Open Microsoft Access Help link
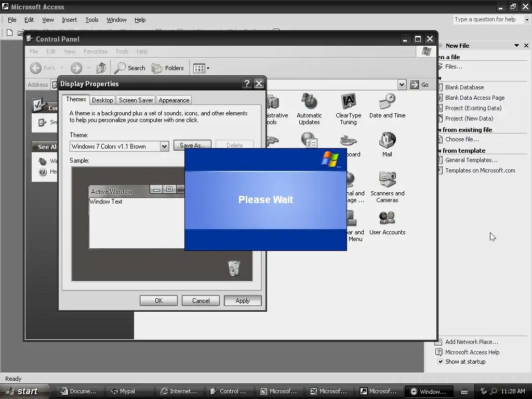Viewport: 532px width, 399px height. (x=472, y=352)
